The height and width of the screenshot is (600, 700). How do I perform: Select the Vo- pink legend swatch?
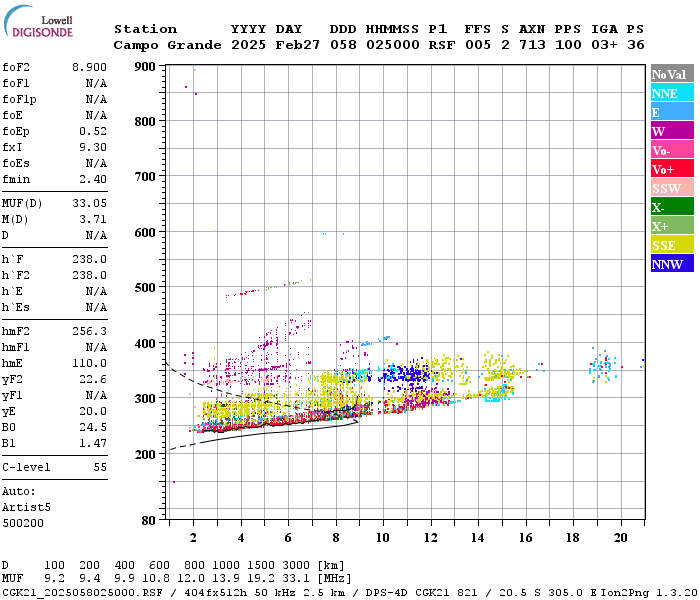[x=672, y=150]
